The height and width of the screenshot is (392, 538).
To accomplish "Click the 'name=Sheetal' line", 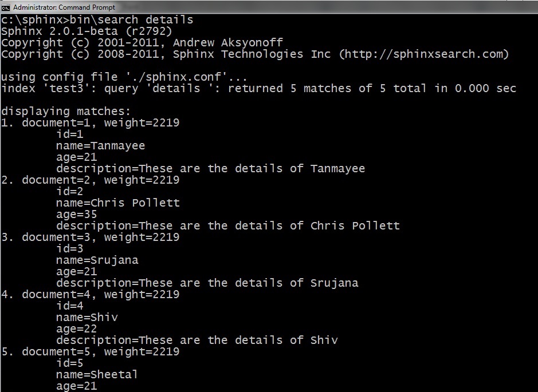I will [97, 374].
